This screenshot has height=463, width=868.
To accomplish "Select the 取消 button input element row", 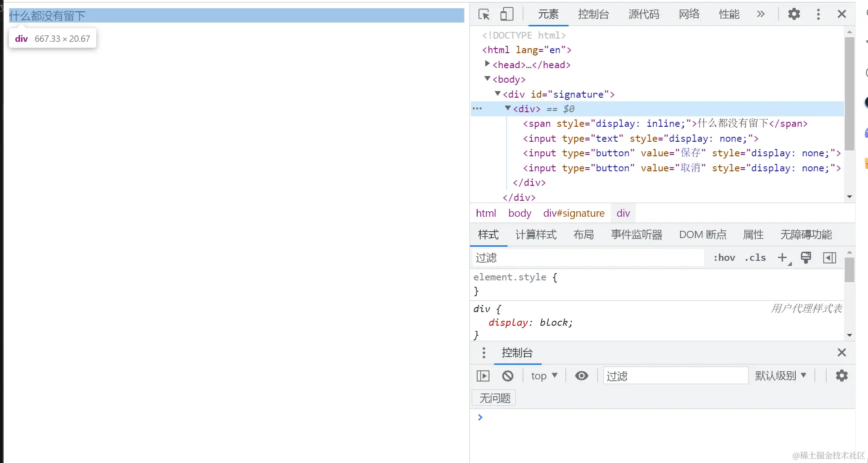I will point(682,168).
